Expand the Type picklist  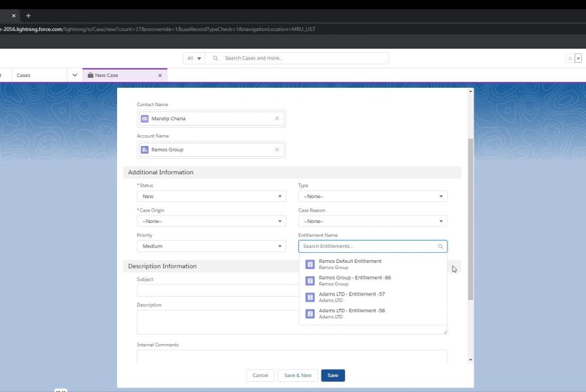pos(372,196)
